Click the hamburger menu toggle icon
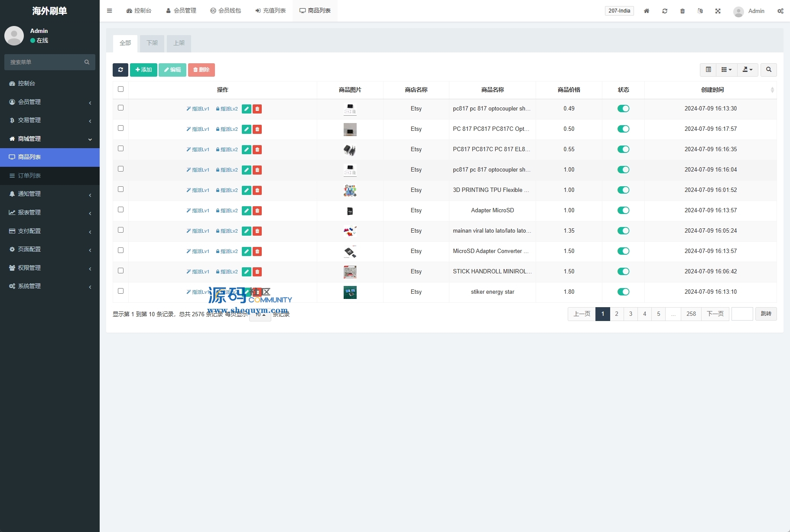 (109, 11)
